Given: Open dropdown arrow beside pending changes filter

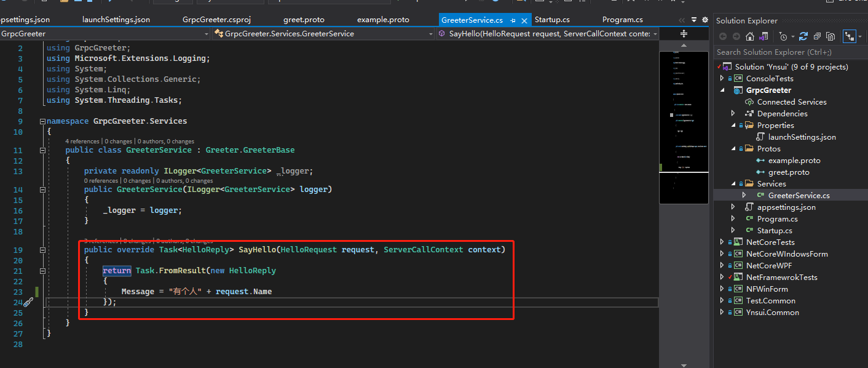Looking at the screenshot, I should (x=793, y=37).
